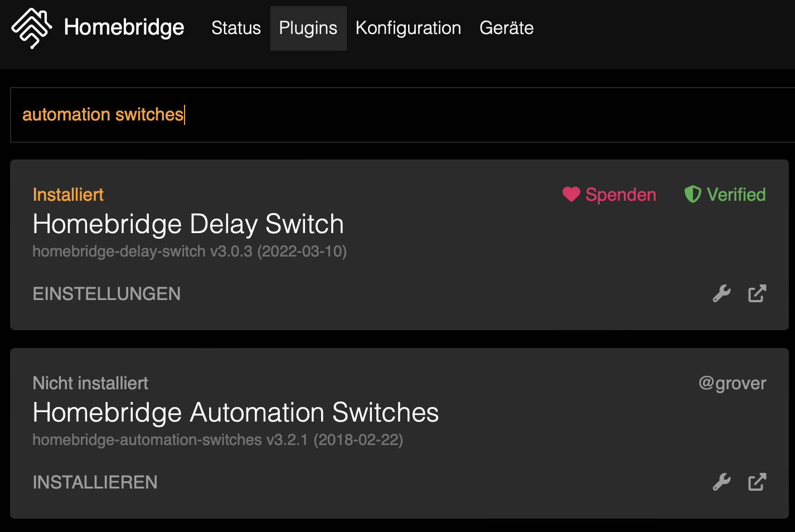
Task: Click the Homebridge Automation Switches plugin title
Action: (235, 413)
